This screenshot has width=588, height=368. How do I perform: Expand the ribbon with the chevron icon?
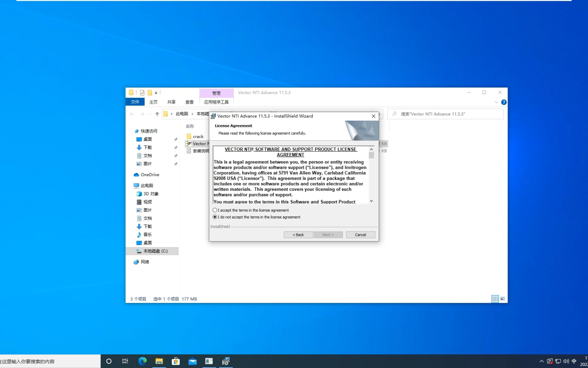(496, 102)
